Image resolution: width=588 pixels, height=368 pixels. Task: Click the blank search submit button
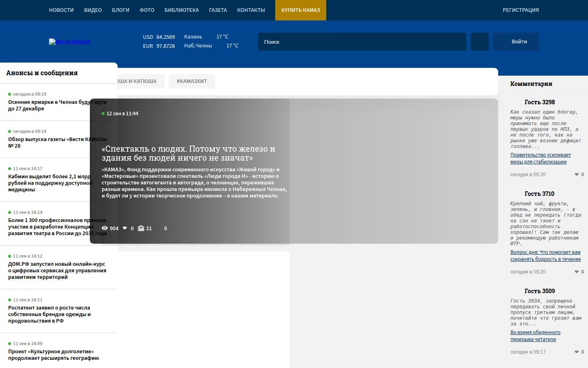(x=480, y=42)
